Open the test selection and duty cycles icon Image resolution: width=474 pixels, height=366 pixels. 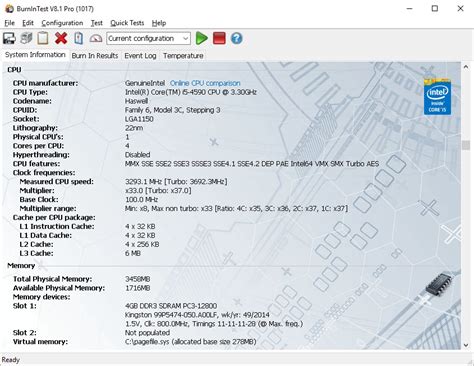[x=78, y=38]
